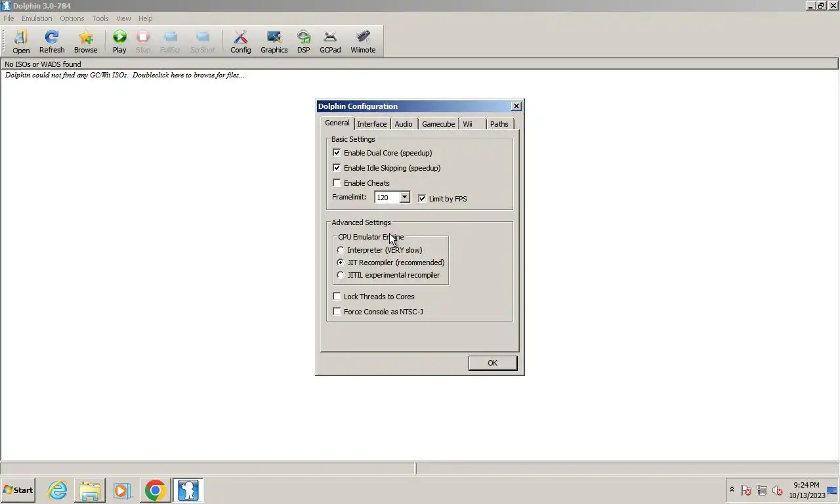The height and width of the screenshot is (504, 840).
Task: Open DSP audio settings icon
Action: click(x=303, y=41)
